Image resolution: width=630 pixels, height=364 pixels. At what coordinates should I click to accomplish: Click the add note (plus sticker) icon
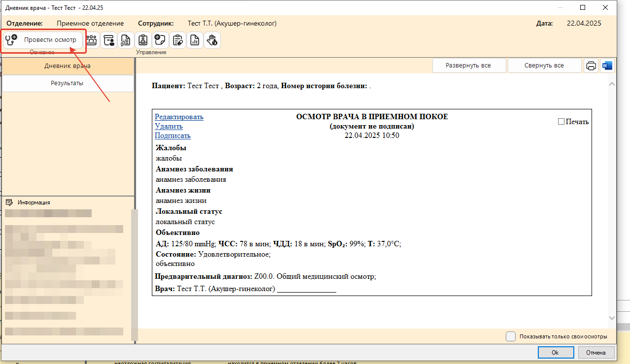click(160, 40)
